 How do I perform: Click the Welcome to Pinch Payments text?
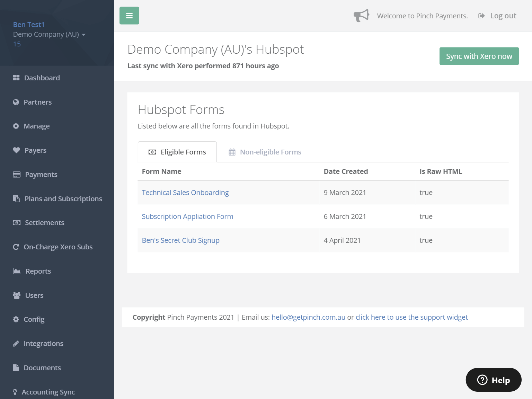(422, 16)
